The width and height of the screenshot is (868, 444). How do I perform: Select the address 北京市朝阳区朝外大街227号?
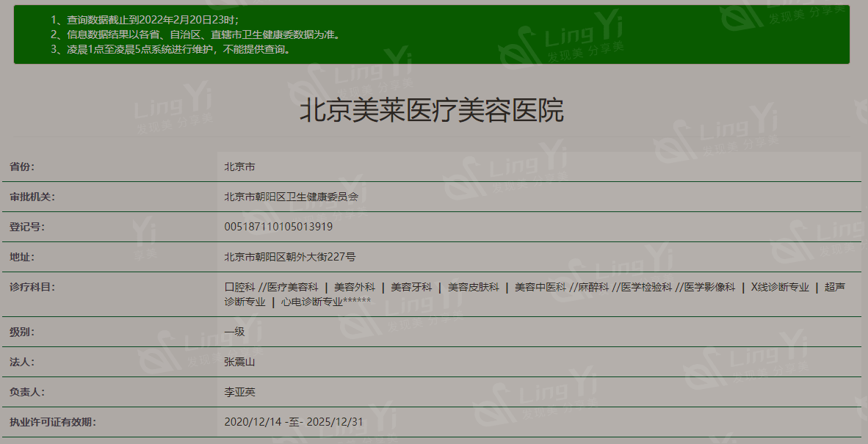(x=290, y=257)
